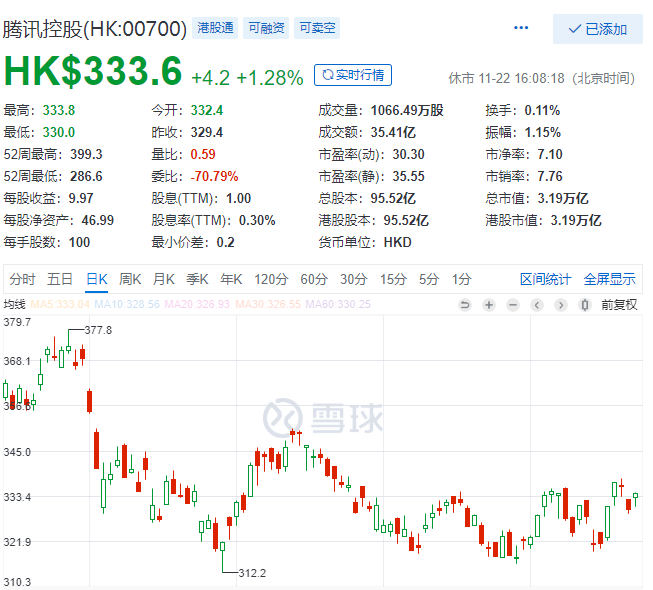Open 全屏显示 fullscreen link
653x590 pixels.
click(x=610, y=279)
